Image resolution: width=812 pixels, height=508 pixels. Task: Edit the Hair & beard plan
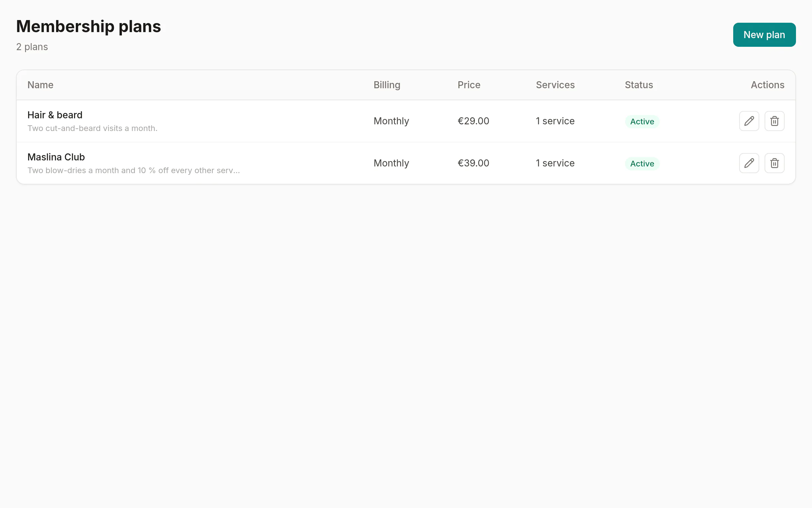click(749, 121)
